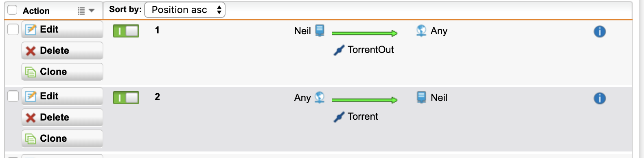Delete rule 2
Screen dimensions: 644x158
click(x=62, y=117)
